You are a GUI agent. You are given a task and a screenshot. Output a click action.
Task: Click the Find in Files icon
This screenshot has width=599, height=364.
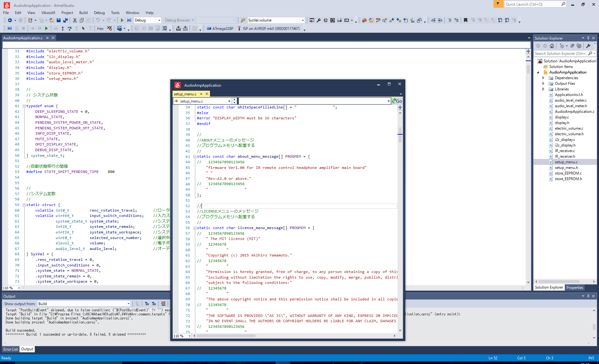pos(243,20)
